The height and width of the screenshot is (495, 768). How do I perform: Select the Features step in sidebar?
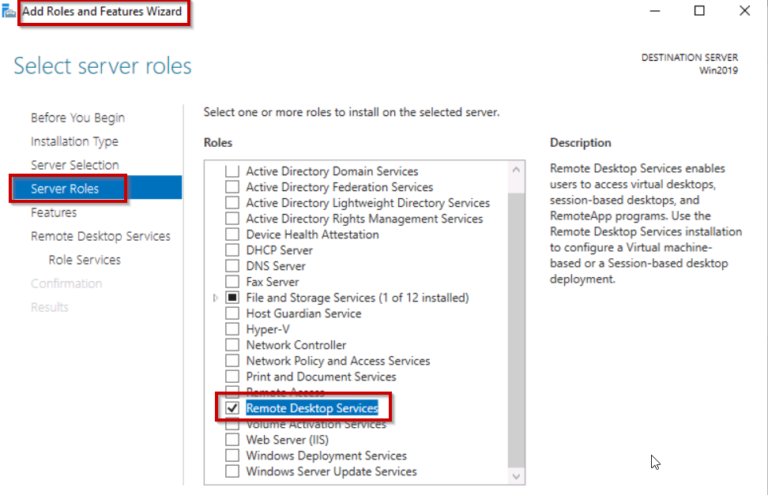(x=54, y=212)
